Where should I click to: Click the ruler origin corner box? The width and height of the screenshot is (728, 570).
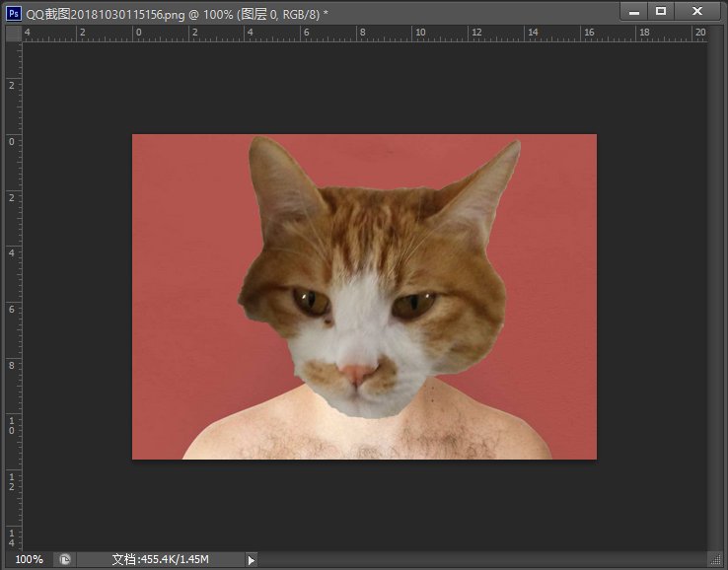(x=13, y=34)
